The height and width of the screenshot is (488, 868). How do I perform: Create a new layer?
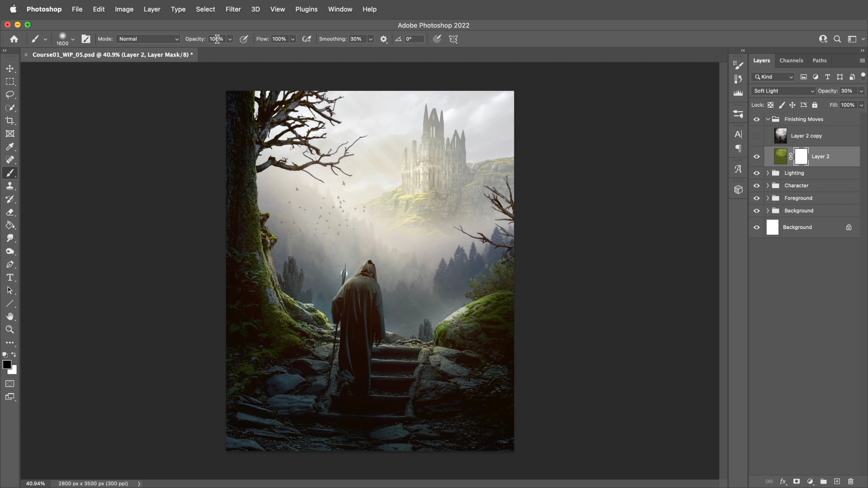point(837,481)
